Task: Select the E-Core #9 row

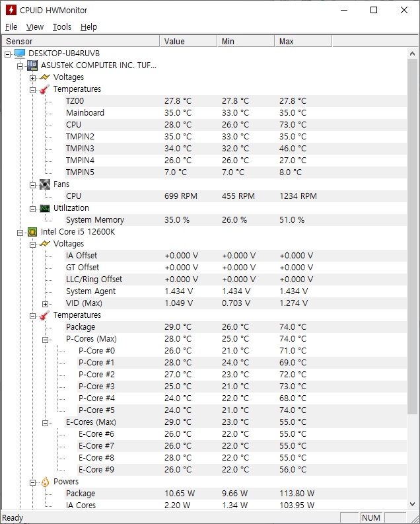Action: [x=242, y=470]
